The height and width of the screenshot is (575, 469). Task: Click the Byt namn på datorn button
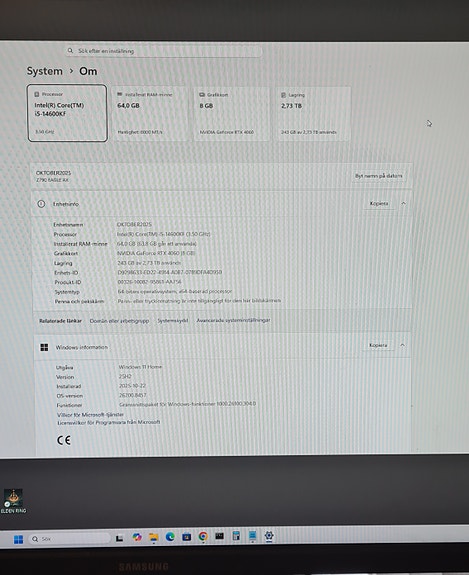point(378,176)
